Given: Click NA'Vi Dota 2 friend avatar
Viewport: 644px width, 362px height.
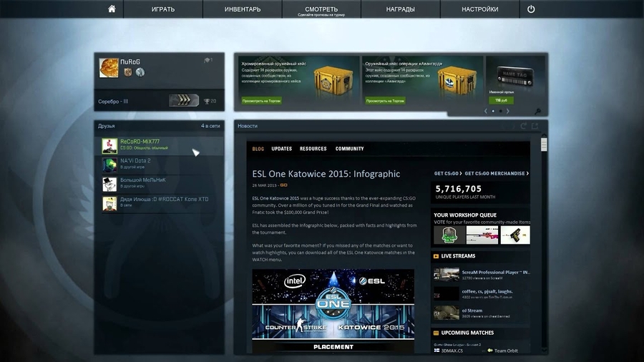Looking at the screenshot, I should click(x=109, y=165).
